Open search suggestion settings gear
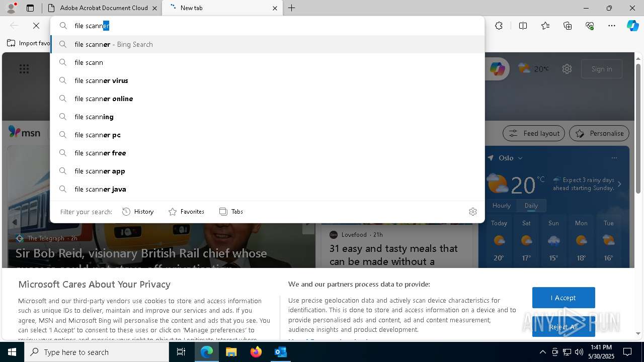This screenshot has height=362, width=644. coord(472,212)
